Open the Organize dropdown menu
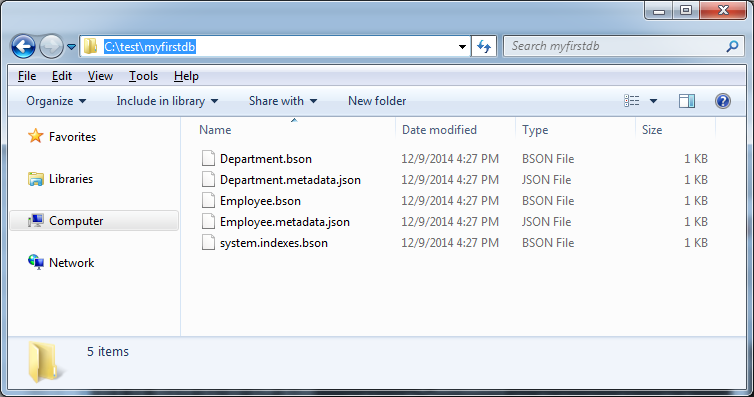 click(x=56, y=101)
